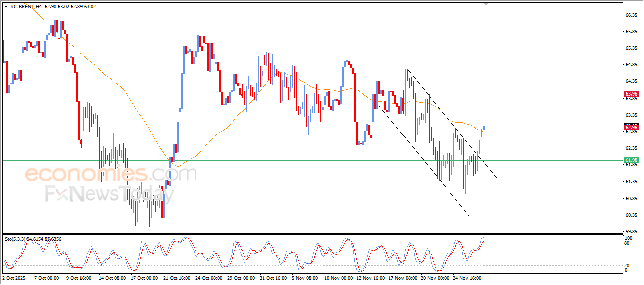This screenshot has height=285, width=644.
Task: Click the 29 Oct 00:00 time label
Action: tap(240, 277)
